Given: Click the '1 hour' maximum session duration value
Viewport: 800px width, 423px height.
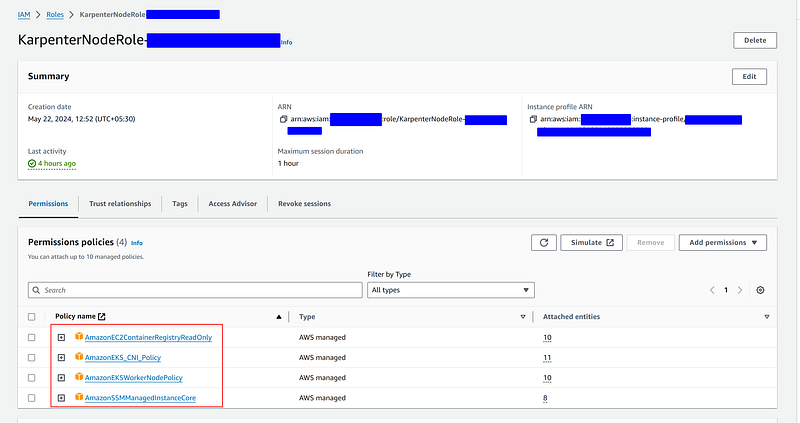Looking at the screenshot, I should point(288,164).
